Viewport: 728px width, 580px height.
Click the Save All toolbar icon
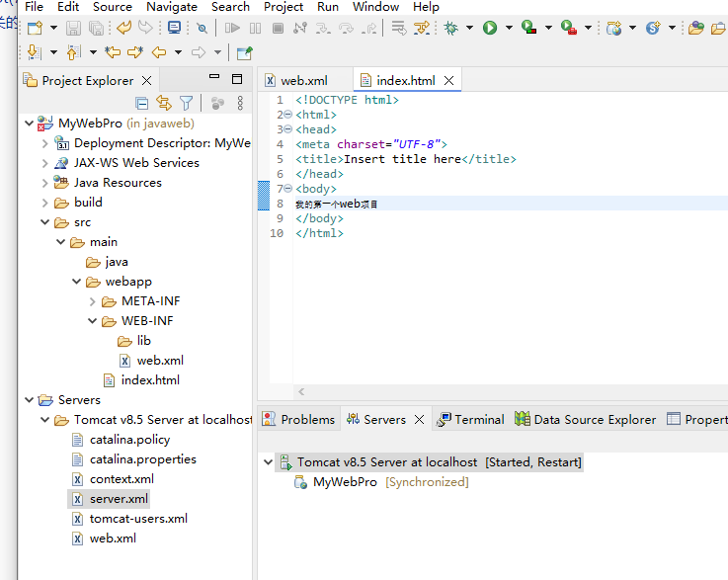[x=96, y=28]
